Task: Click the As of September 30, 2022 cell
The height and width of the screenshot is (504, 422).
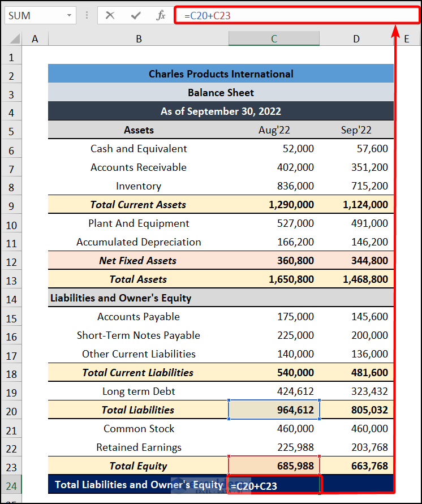Action: [221, 111]
